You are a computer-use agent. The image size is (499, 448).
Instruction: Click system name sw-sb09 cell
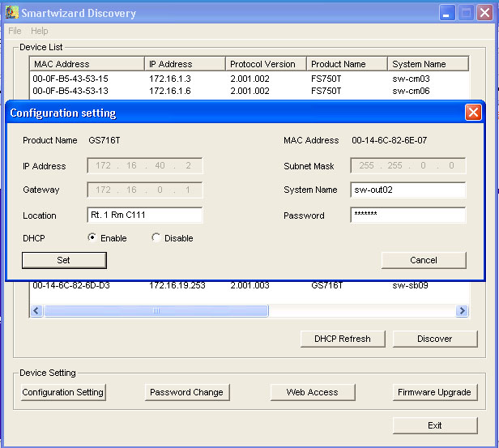[x=410, y=285]
